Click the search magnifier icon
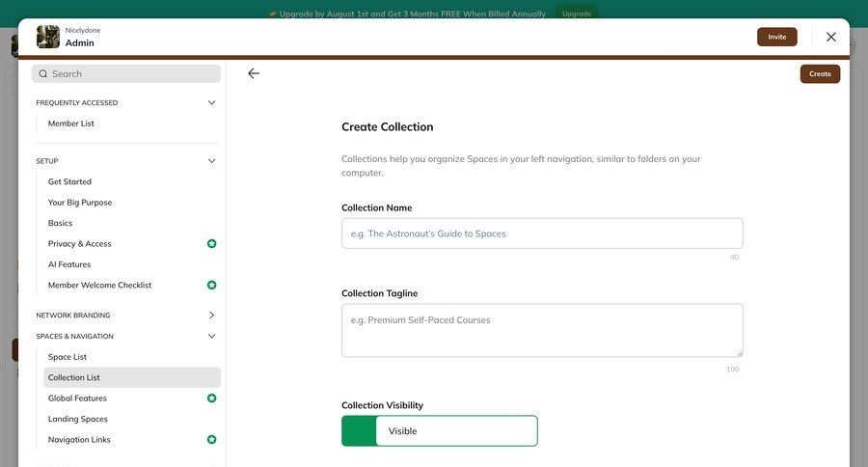Viewport: 868px width, 467px height. tap(43, 73)
